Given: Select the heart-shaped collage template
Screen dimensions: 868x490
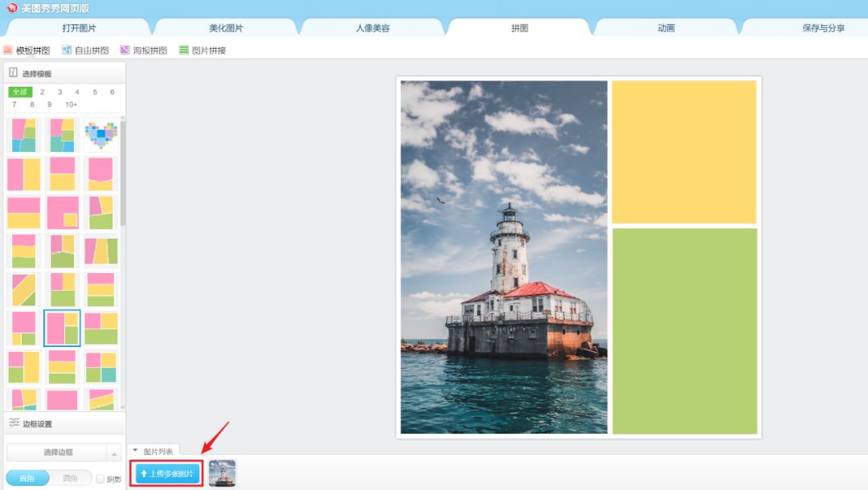Looking at the screenshot, I should coord(100,135).
